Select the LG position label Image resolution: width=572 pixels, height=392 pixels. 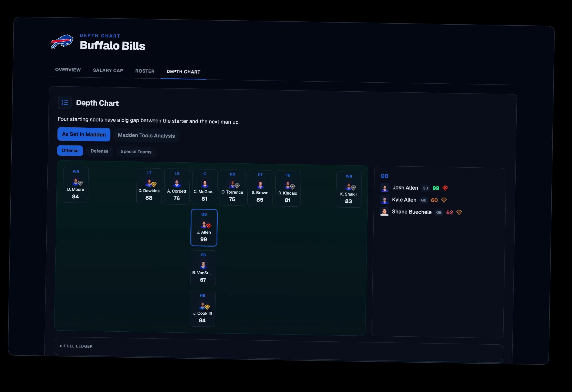pos(177,173)
